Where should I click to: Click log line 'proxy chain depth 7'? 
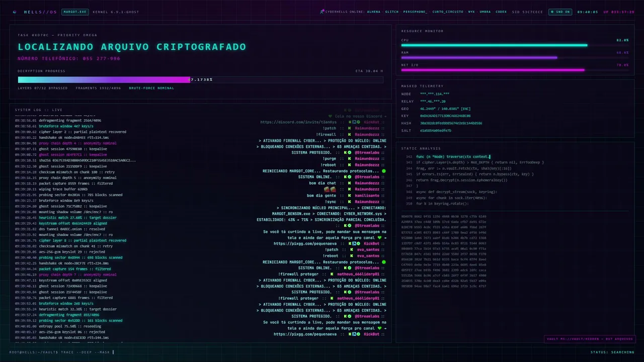tap(65, 275)
